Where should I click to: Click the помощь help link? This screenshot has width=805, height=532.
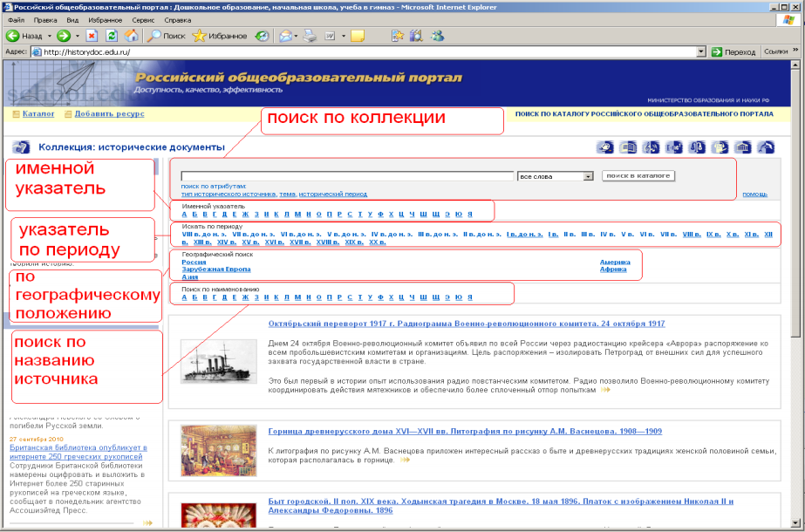(754, 194)
